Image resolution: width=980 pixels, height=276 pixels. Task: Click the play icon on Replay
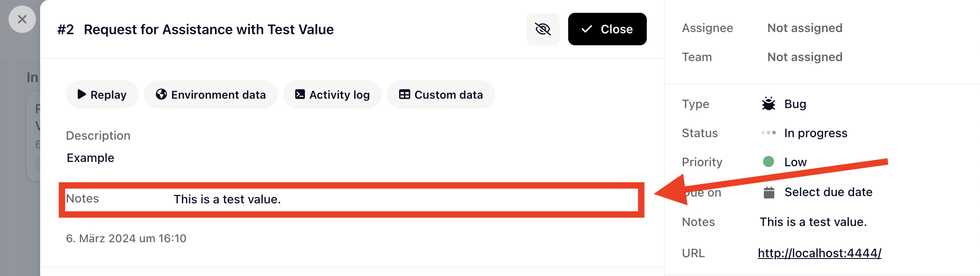click(82, 94)
